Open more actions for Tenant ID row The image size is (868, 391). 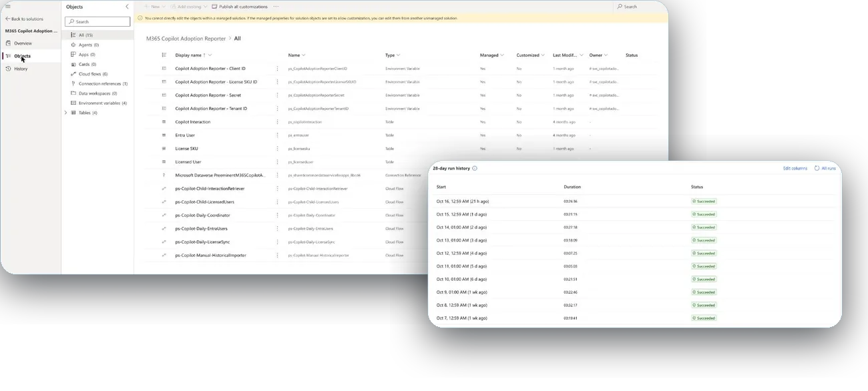pos(277,109)
